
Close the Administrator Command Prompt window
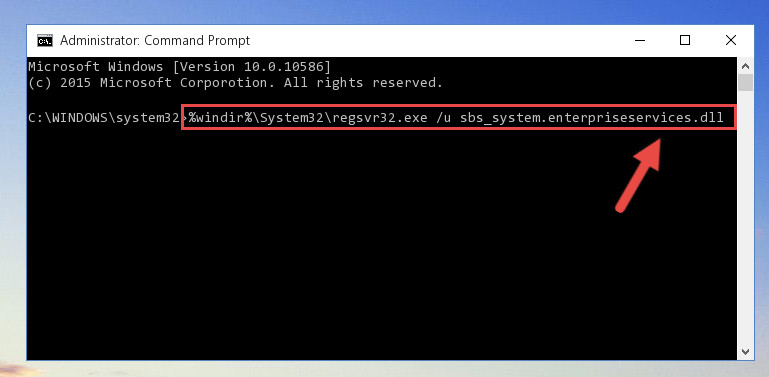pos(731,41)
